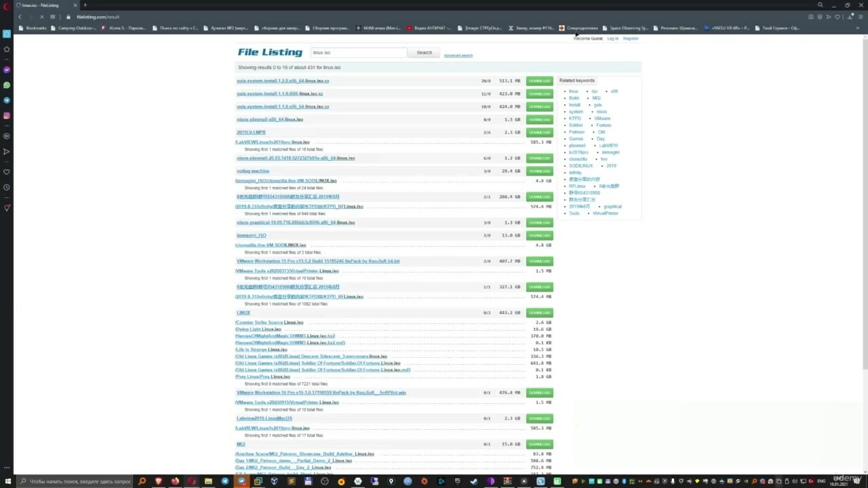
Task: Open History clock icon in sidebar
Action: click(7, 187)
